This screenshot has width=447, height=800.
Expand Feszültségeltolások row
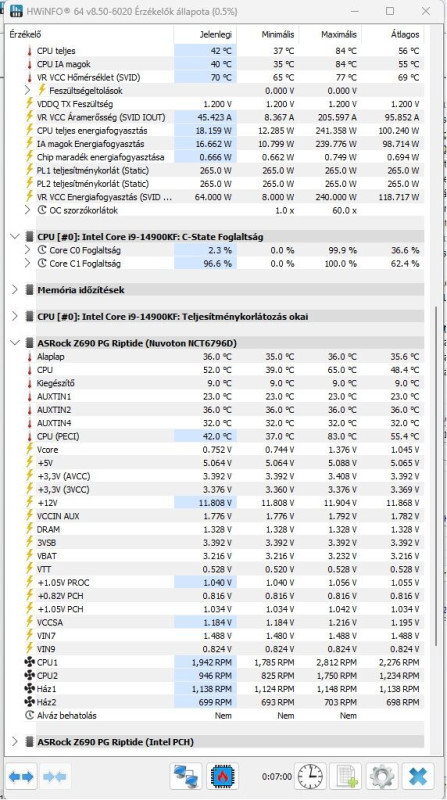point(28,90)
